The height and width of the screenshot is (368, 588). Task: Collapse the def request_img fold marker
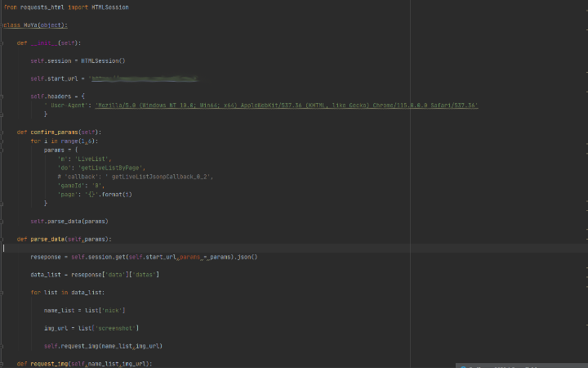(2, 364)
